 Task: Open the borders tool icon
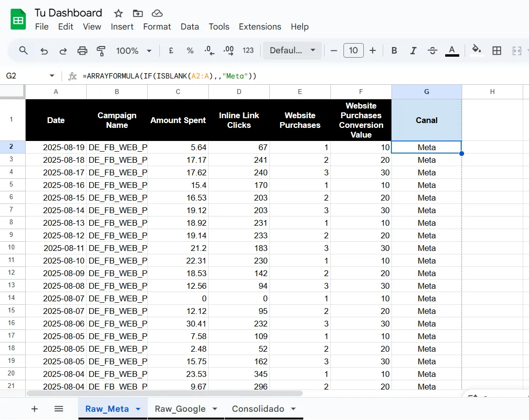pyautogui.click(x=497, y=51)
